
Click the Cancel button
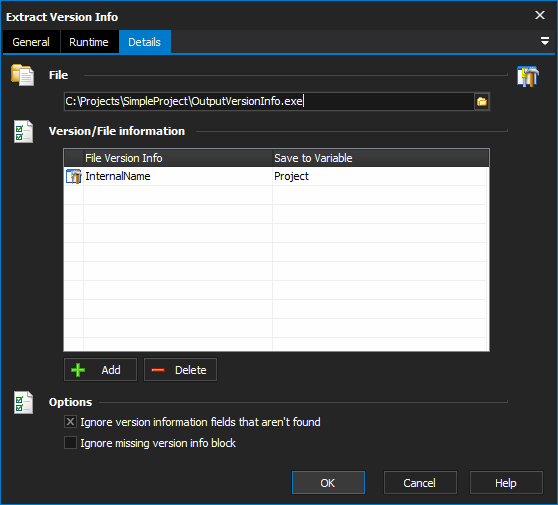420,483
